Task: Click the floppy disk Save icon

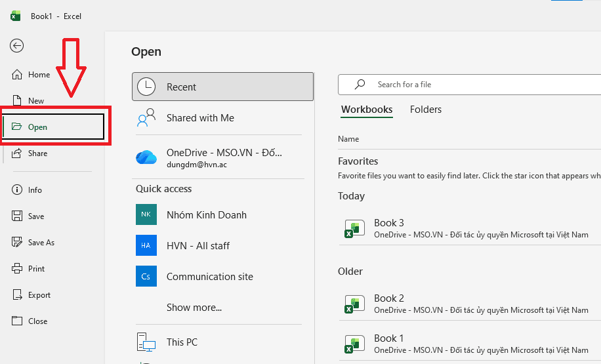Action: click(x=17, y=216)
